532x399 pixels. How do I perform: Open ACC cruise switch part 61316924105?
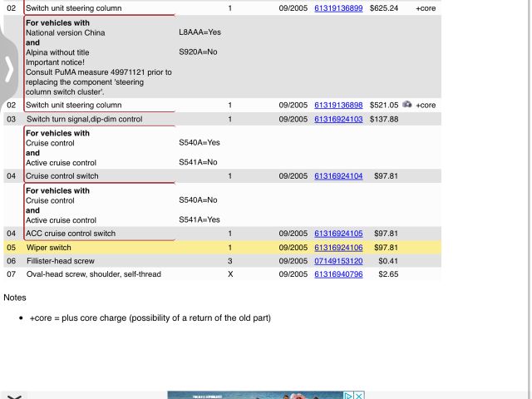338,234
